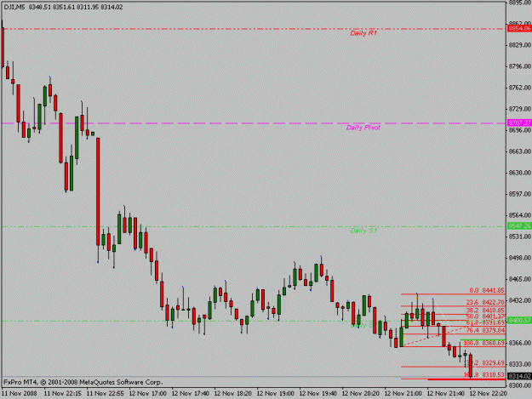The image size is (532, 399).
Task: Click the green 8547.26 price tag
Action: [x=519, y=226]
